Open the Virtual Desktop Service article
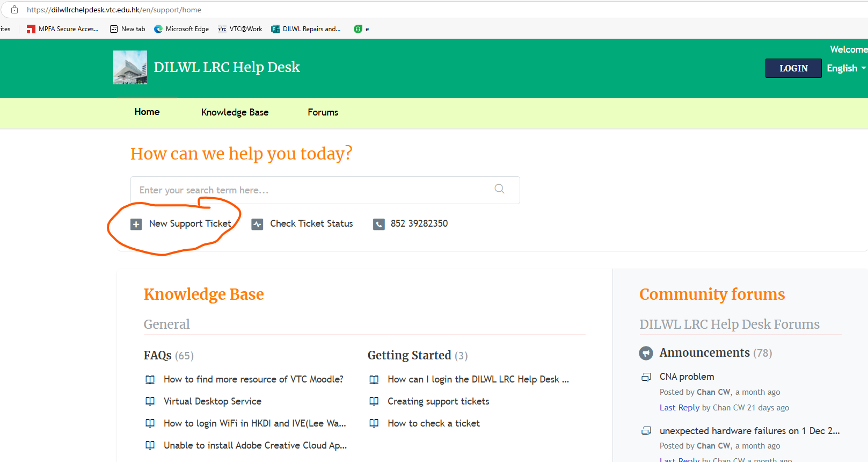868x462 pixels. (x=213, y=401)
